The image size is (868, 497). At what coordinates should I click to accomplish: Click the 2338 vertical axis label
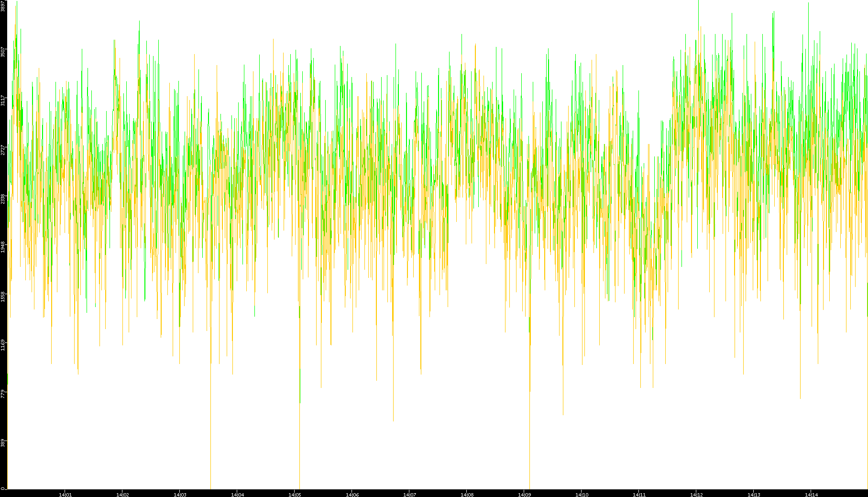3,199
